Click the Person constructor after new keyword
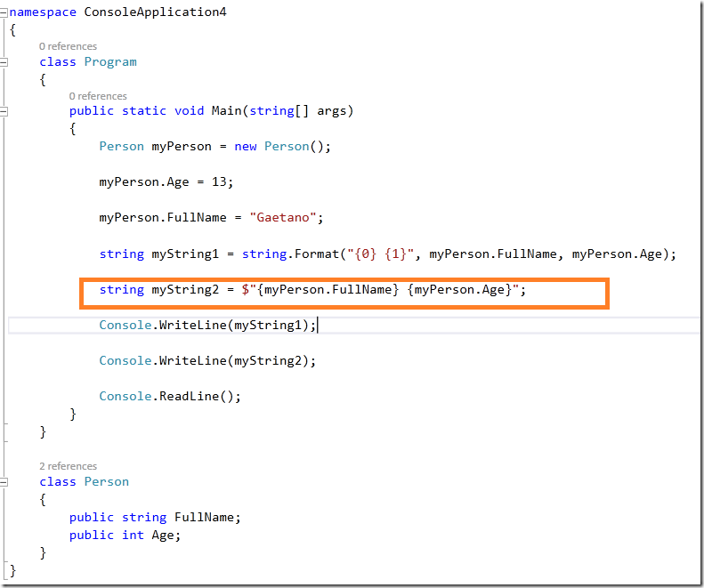704x588 pixels. [x=287, y=147]
